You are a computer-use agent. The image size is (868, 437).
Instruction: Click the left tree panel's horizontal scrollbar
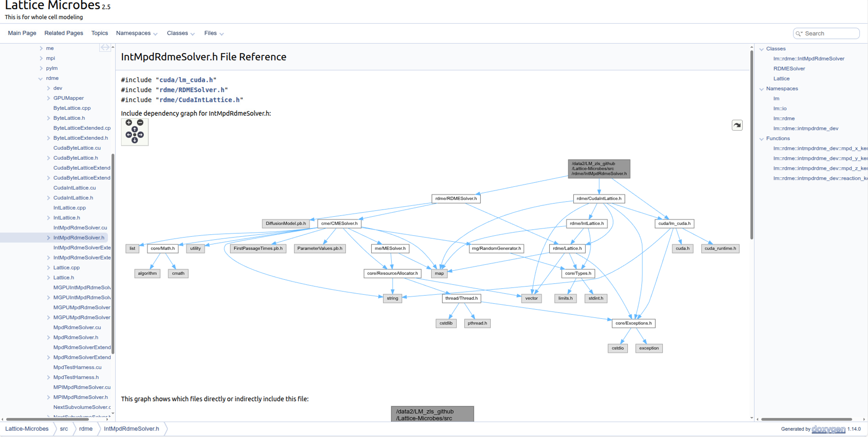click(48, 419)
